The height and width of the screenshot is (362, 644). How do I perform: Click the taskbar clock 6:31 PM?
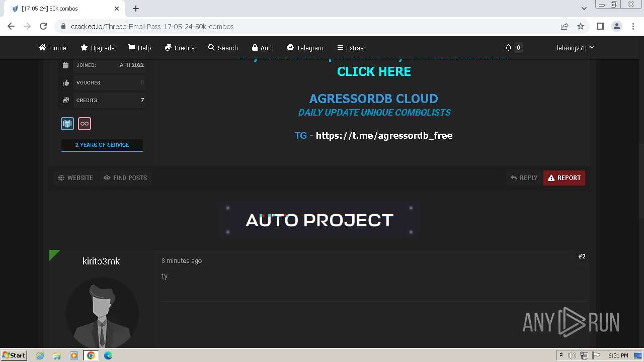coord(618,355)
